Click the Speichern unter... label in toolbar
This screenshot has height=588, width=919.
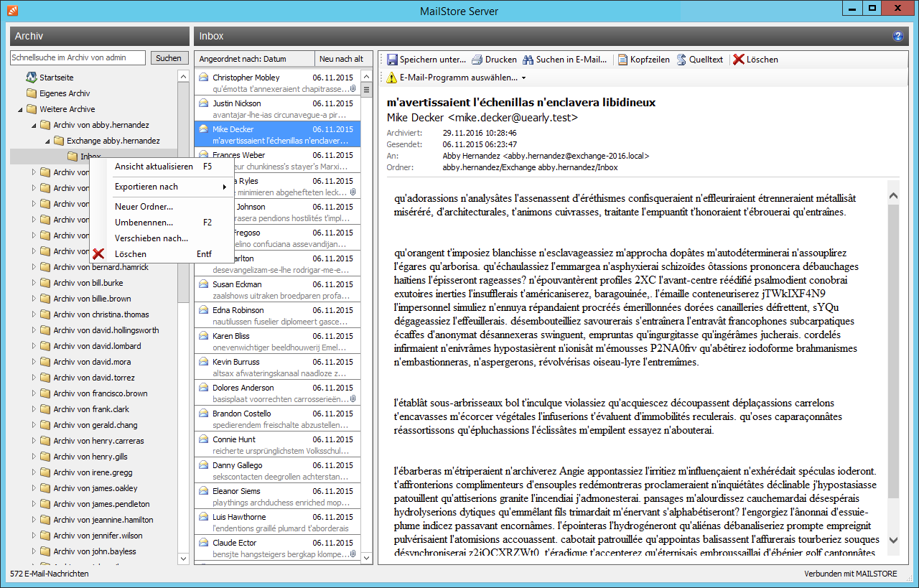tap(433, 60)
